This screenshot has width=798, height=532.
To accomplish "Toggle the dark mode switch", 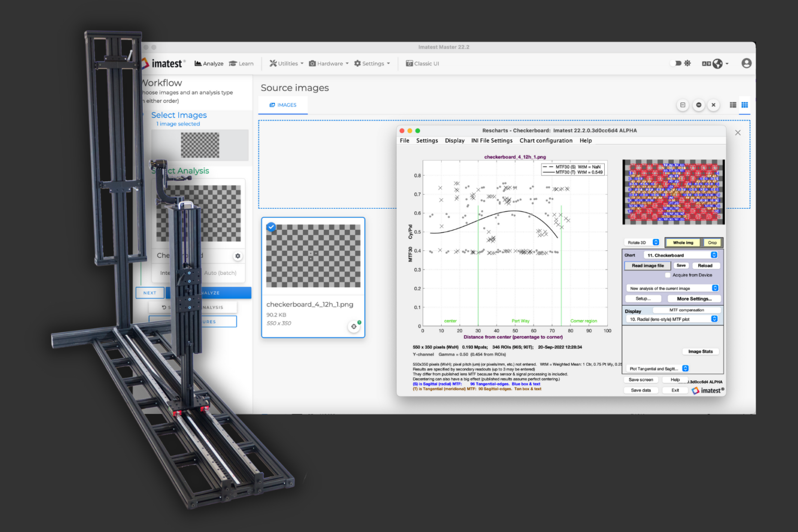I will click(676, 63).
